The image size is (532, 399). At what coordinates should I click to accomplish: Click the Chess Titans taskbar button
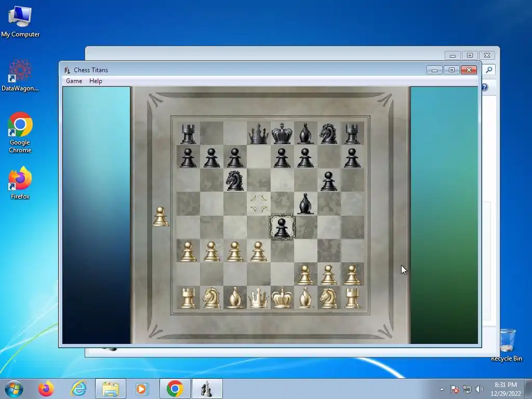tap(207, 389)
